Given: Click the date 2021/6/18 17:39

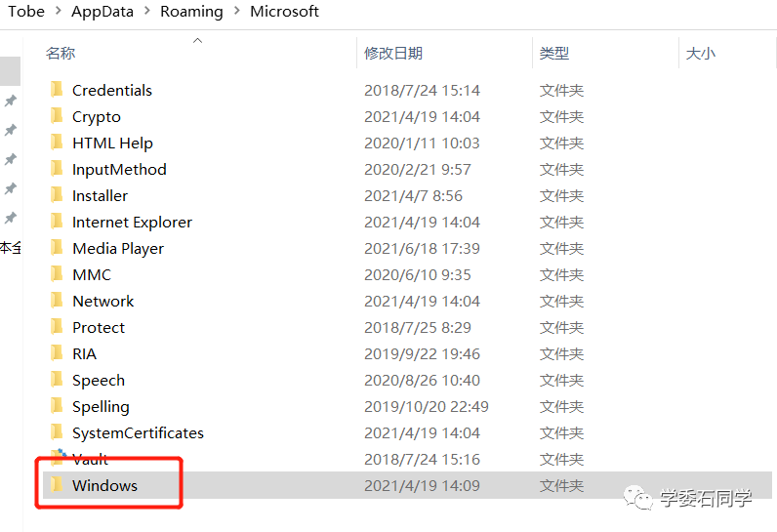Looking at the screenshot, I should click(x=423, y=248).
